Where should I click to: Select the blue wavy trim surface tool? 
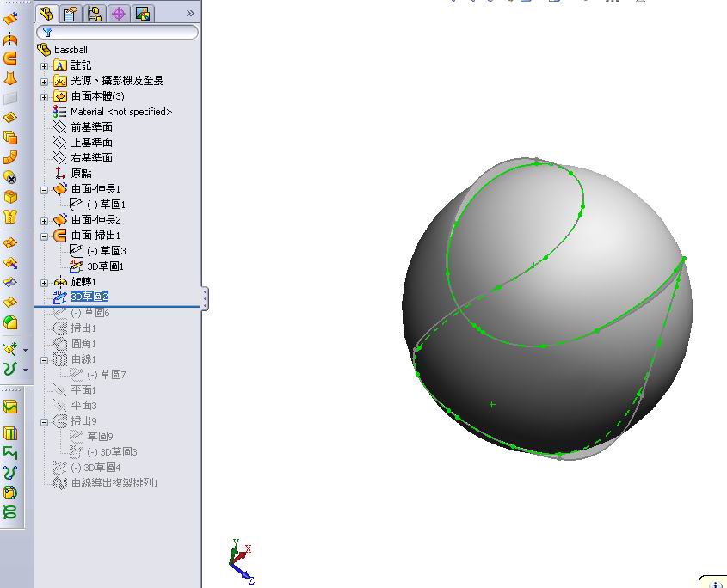10,282
